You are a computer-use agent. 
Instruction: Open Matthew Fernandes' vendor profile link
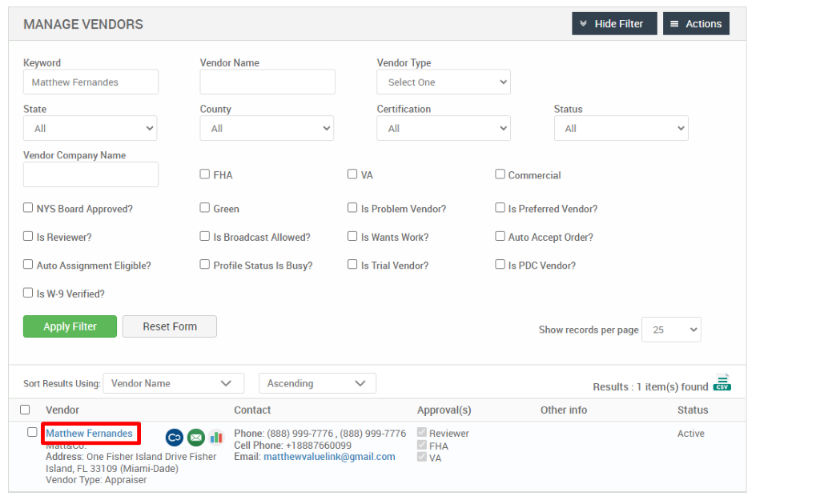point(90,433)
